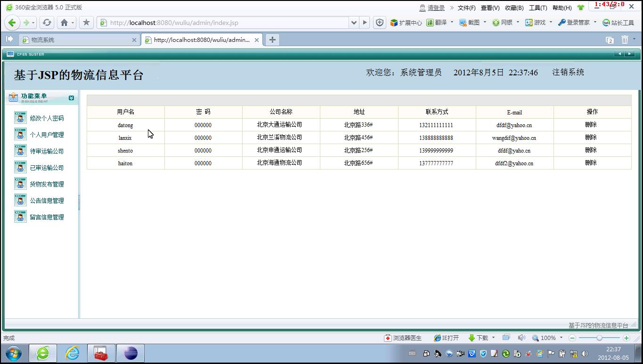This screenshot has height=364, width=643.
Task: Open the dropdown arrow next to 登录管家
Action: tap(595, 22)
